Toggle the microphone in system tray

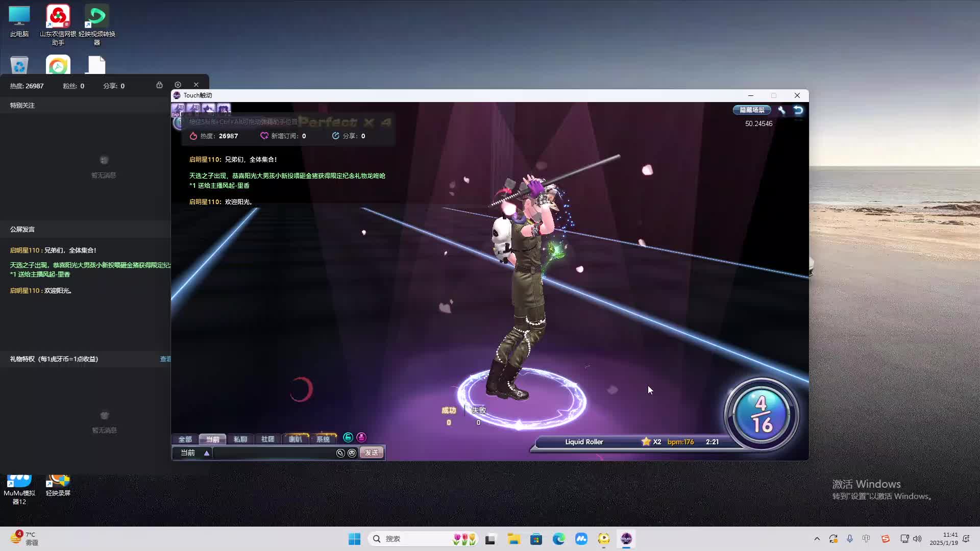click(850, 539)
